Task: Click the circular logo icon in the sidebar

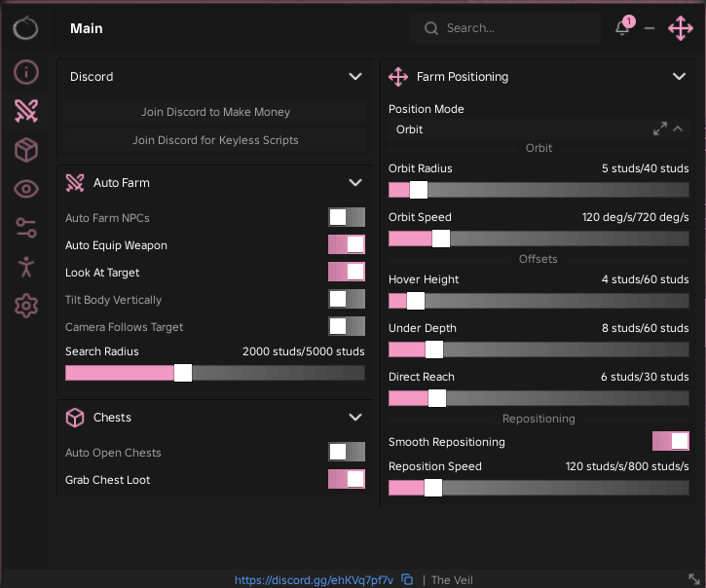Action: pos(25,28)
